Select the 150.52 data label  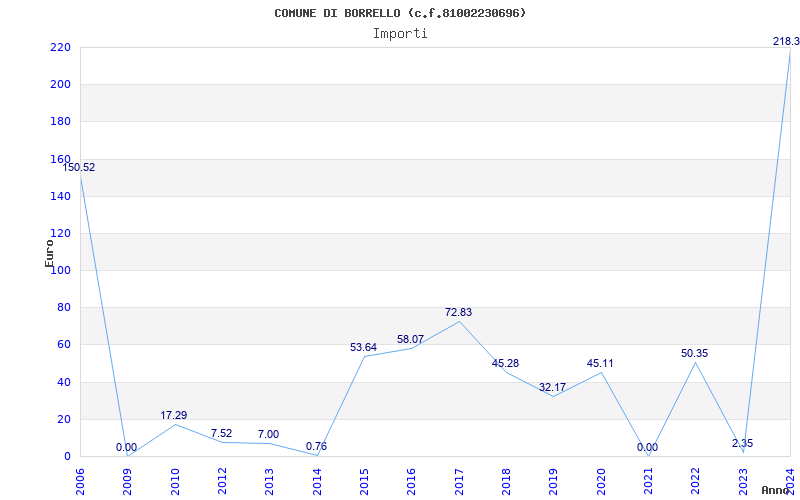point(79,167)
